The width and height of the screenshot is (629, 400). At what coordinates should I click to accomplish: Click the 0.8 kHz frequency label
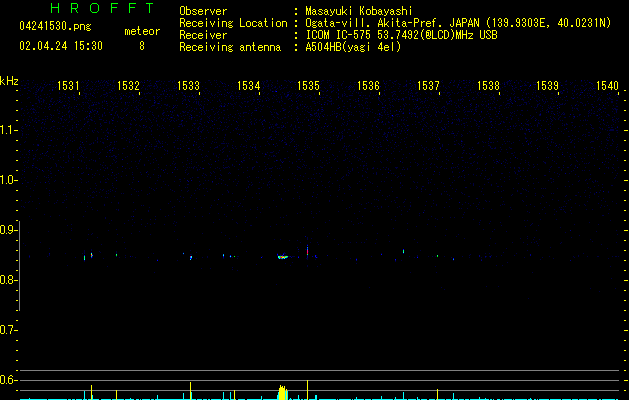click(8, 280)
